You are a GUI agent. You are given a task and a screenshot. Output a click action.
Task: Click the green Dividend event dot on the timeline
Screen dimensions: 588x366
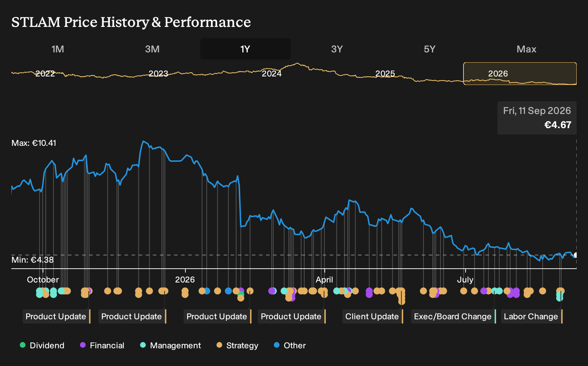tap(241, 294)
